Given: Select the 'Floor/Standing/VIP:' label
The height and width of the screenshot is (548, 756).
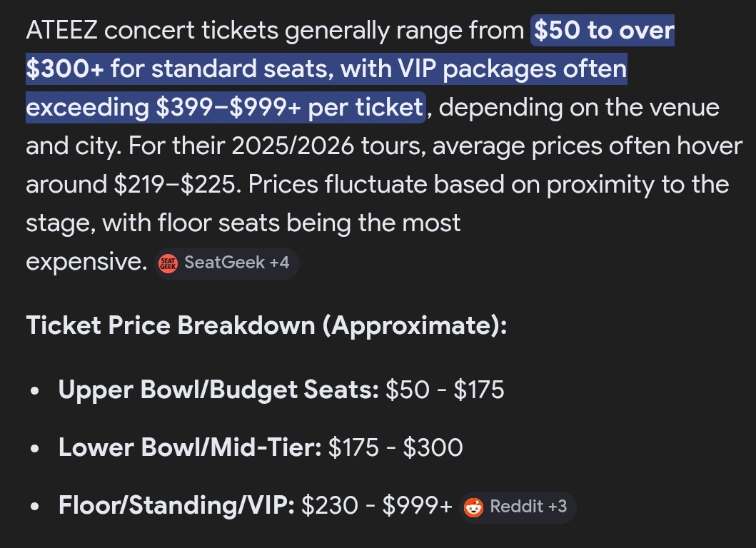Looking at the screenshot, I should [176, 507].
